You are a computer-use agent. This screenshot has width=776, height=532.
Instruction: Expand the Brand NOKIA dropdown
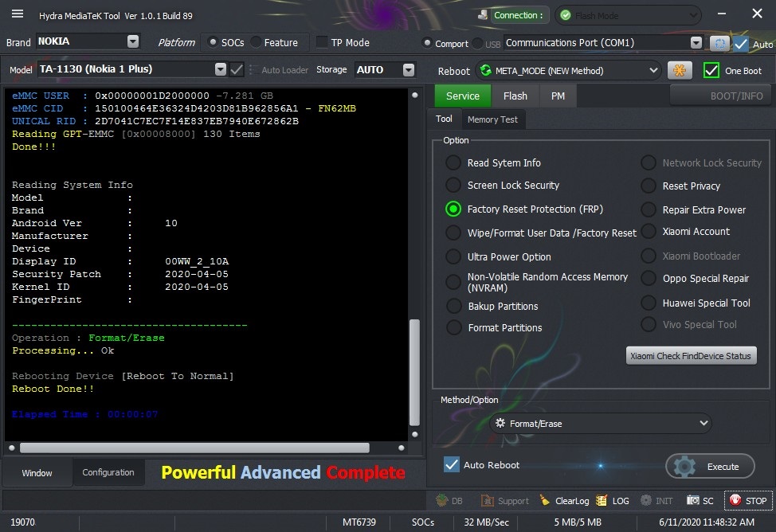132,41
